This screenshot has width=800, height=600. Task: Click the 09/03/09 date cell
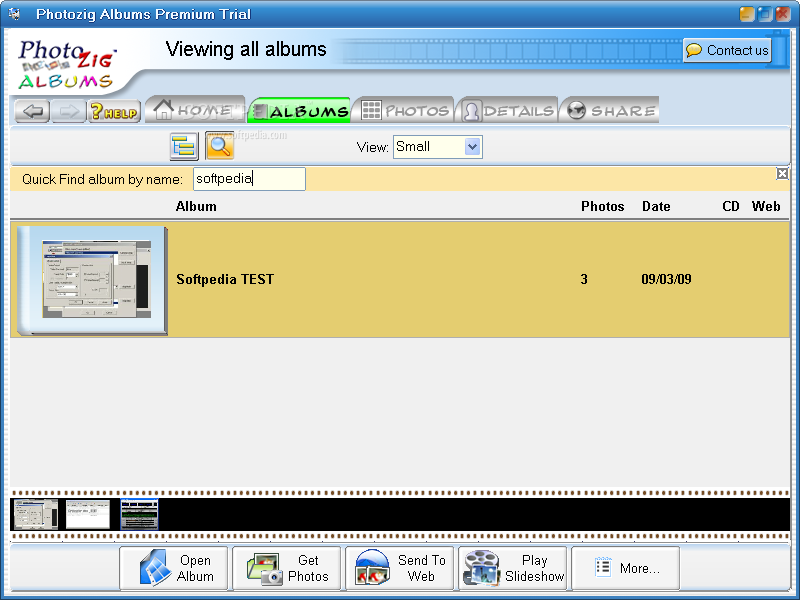click(666, 279)
